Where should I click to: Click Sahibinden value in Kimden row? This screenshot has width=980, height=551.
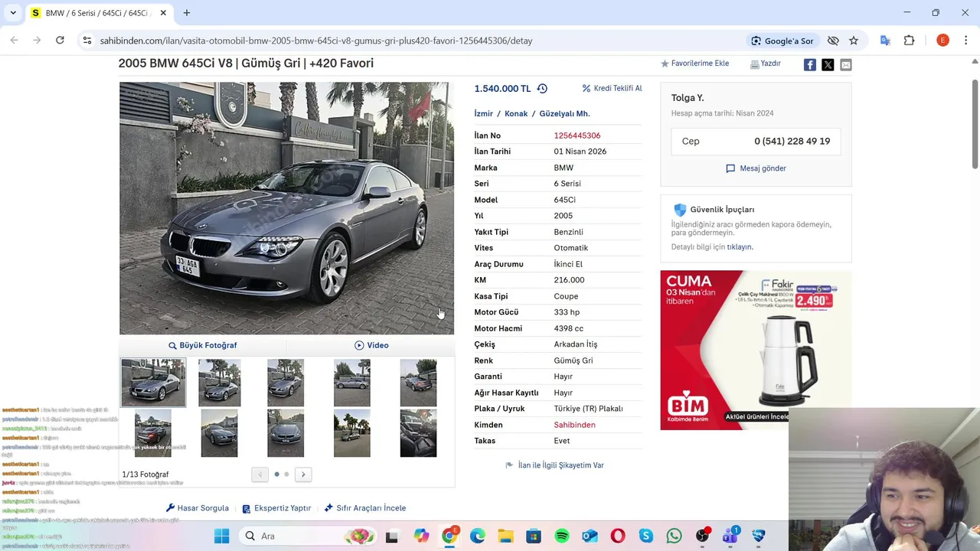[574, 425]
